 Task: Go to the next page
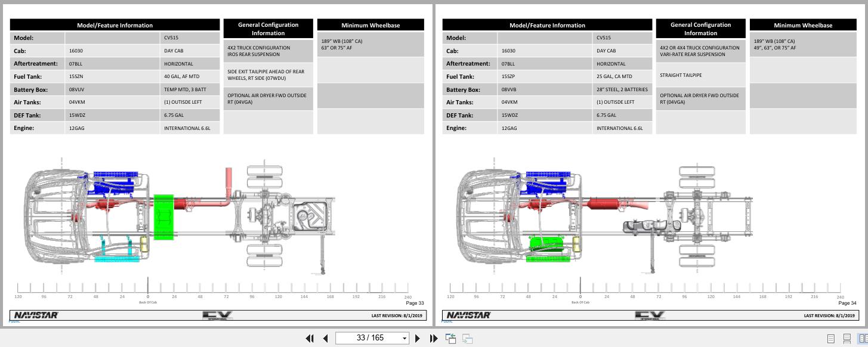pyautogui.click(x=418, y=338)
